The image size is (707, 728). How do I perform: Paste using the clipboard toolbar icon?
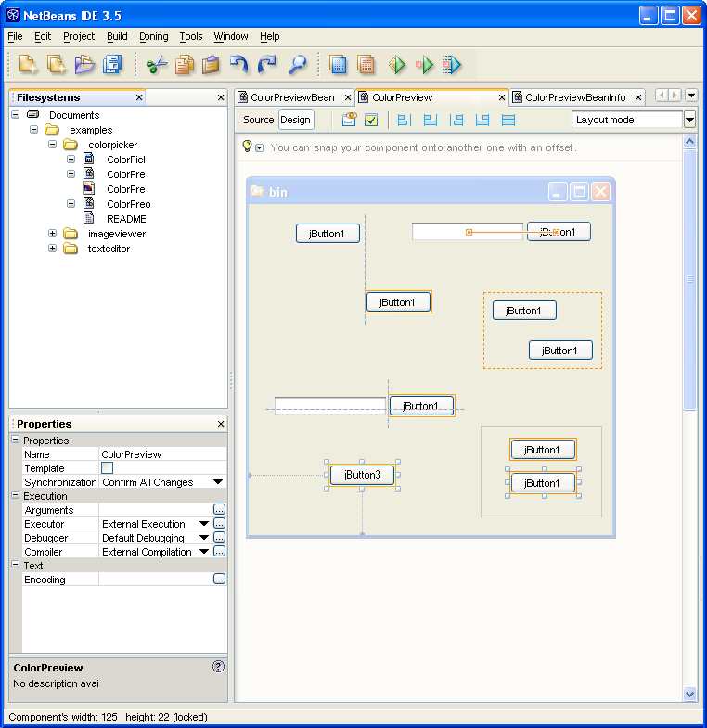[211, 65]
